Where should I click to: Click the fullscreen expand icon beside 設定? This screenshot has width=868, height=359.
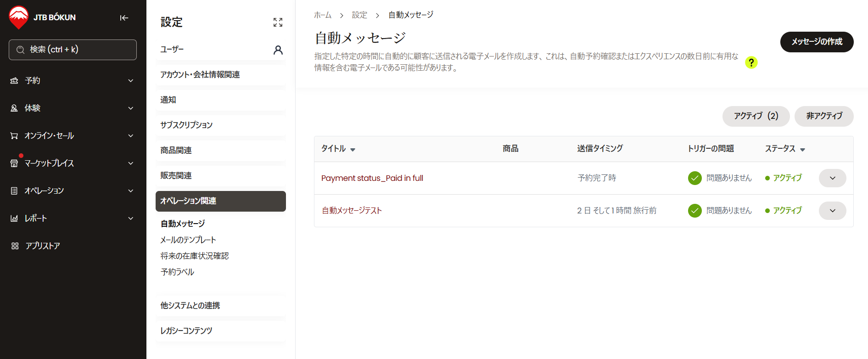point(278,22)
